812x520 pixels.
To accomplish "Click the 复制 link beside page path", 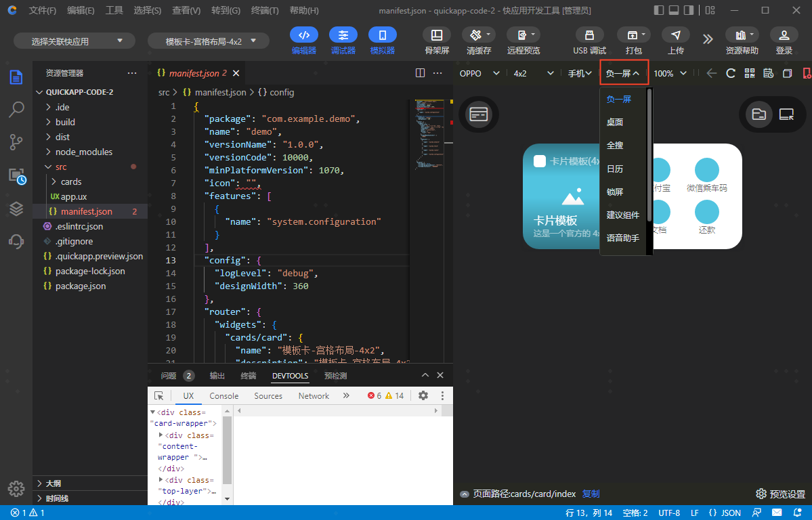I will pos(591,494).
